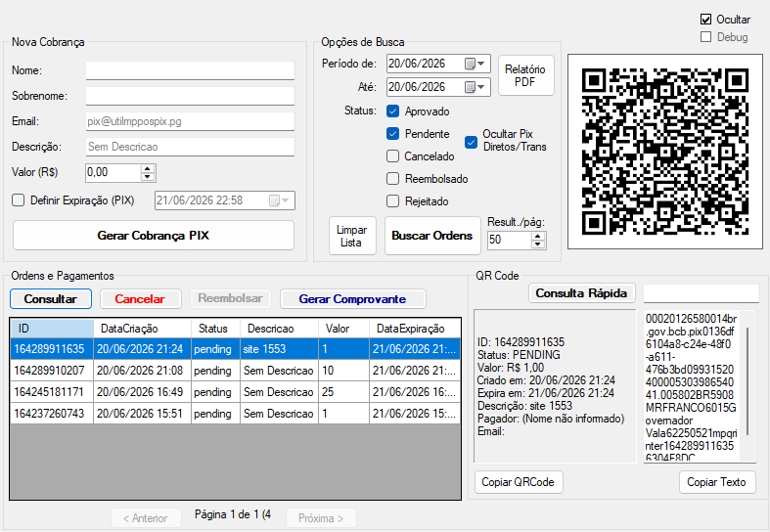The image size is (770, 532).
Task: Toggle the Debug checkbox
Action: [x=705, y=37]
